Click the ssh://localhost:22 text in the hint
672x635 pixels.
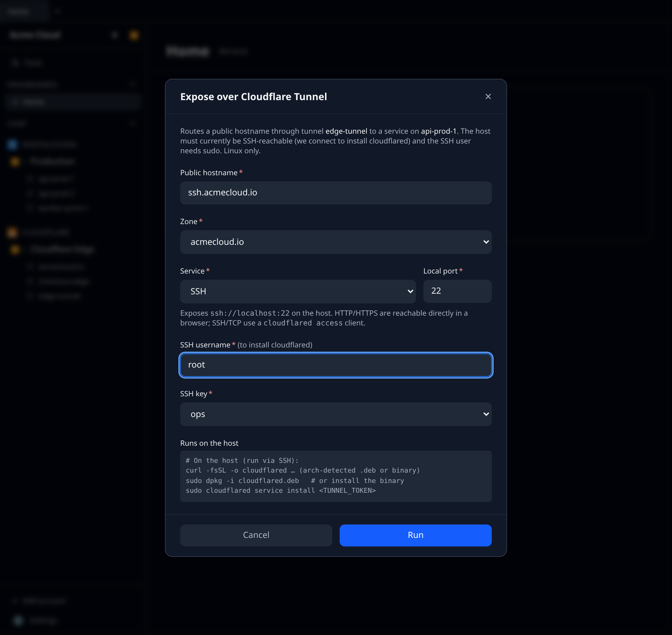pos(250,313)
